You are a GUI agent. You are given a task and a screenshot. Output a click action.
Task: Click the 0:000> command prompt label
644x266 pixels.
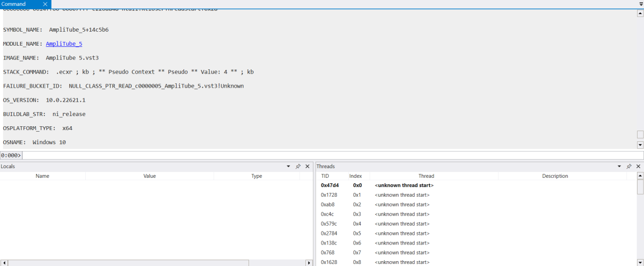coord(11,155)
